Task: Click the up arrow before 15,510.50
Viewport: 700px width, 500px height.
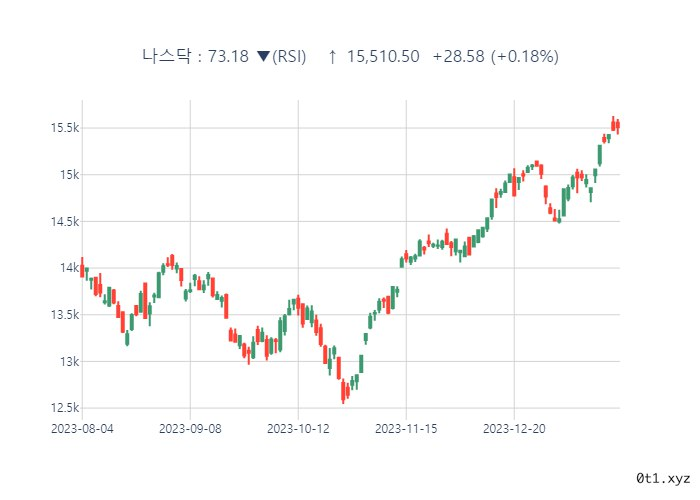Action: (332, 57)
